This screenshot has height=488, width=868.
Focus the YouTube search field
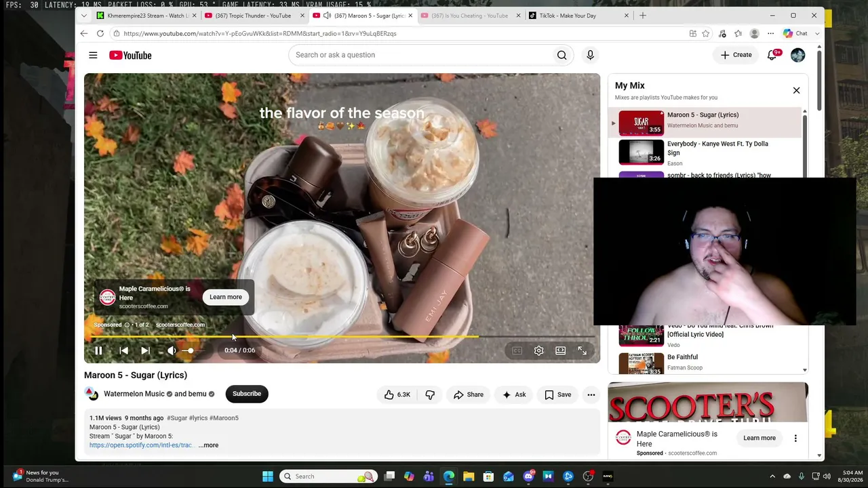[420, 55]
